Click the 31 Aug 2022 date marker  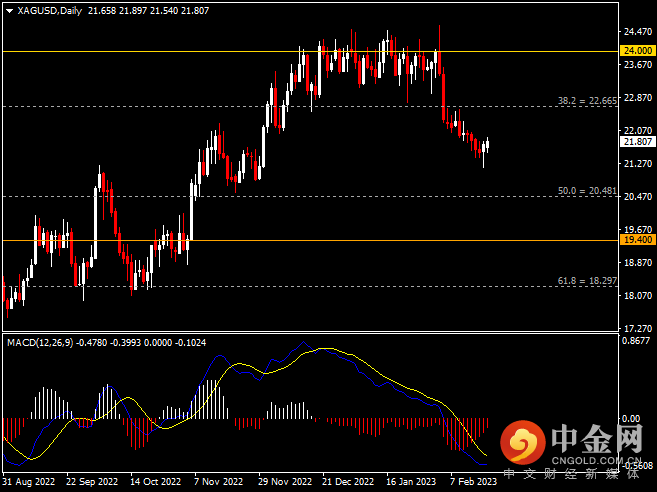click(29, 480)
